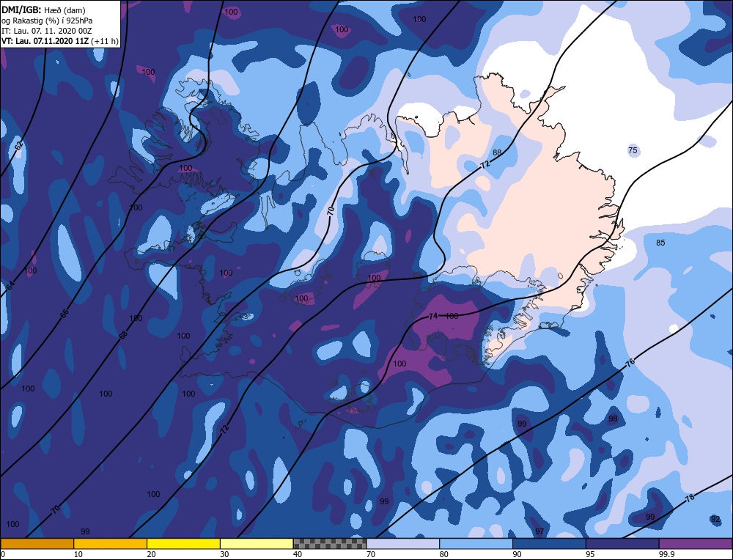This screenshot has width=733, height=560.
Task: Click the '74' contour label
Action: 433,316
